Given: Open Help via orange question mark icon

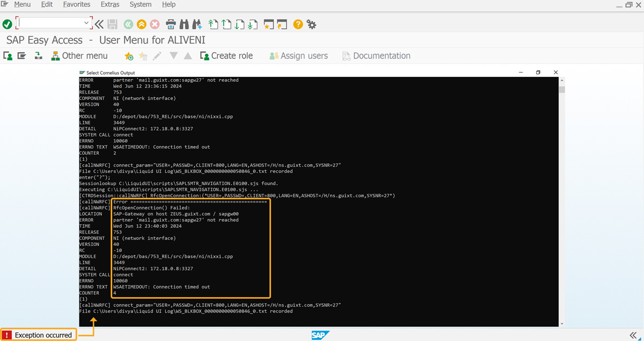Looking at the screenshot, I should click(x=298, y=24).
